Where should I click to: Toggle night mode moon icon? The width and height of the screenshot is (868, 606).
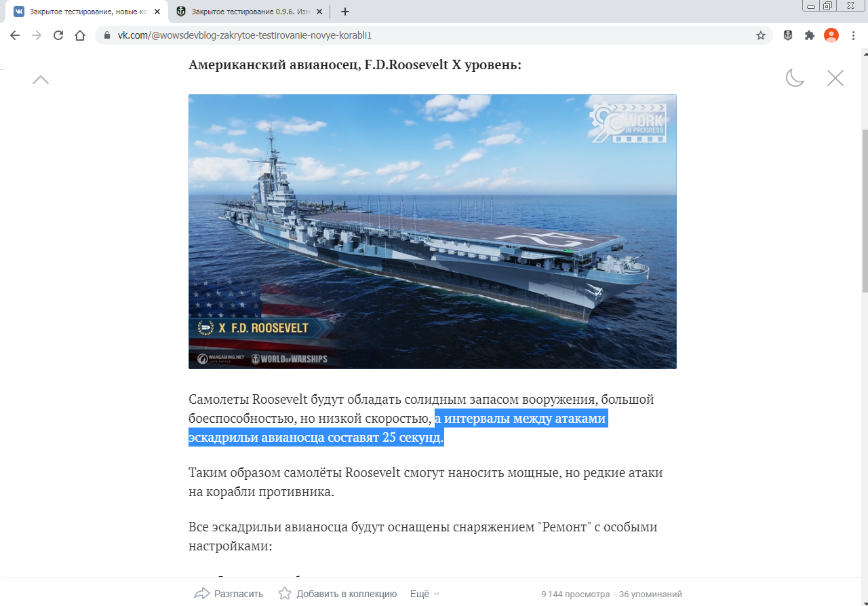tap(795, 78)
